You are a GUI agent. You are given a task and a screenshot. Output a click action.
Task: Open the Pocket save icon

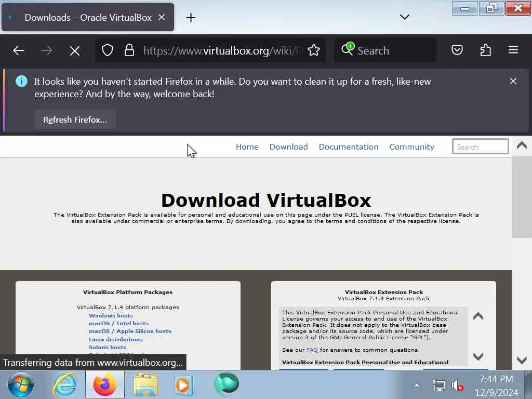[457, 50]
